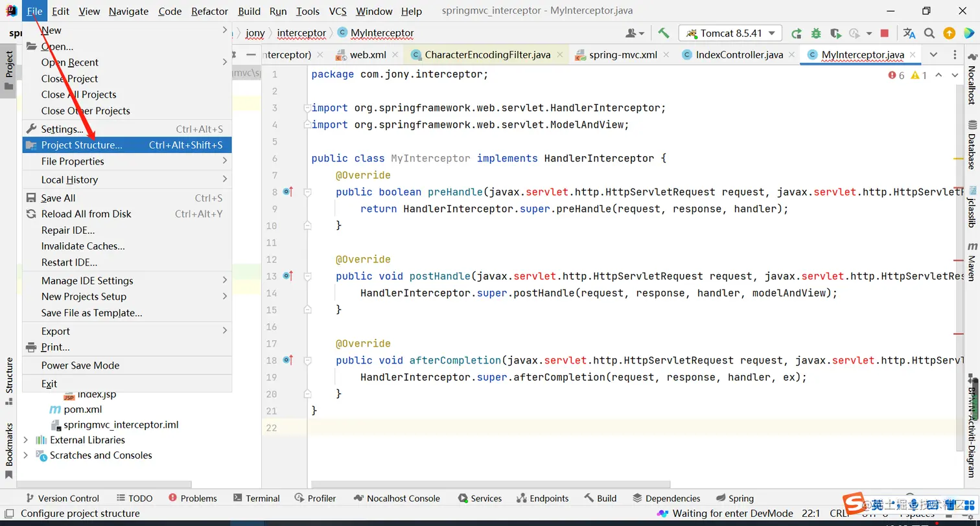Open the Nocalhost side panel
Screen dimensions: 980x526
(972, 80)
